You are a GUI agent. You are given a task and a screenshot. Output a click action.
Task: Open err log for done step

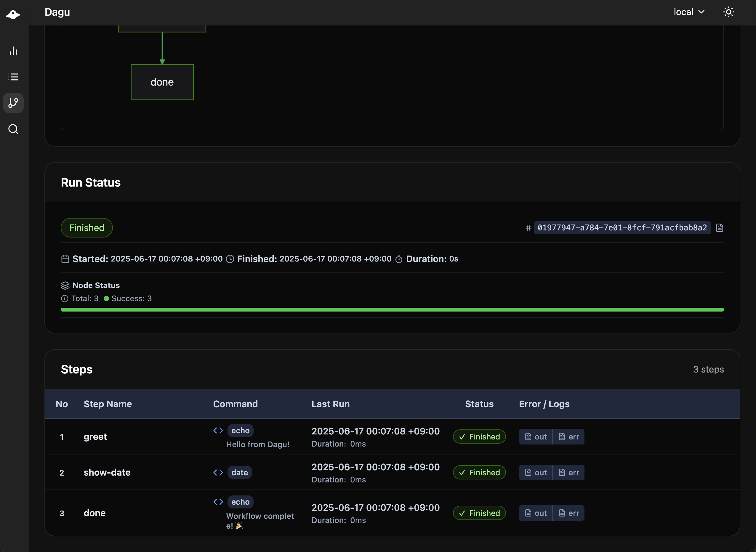coord(568,513)
